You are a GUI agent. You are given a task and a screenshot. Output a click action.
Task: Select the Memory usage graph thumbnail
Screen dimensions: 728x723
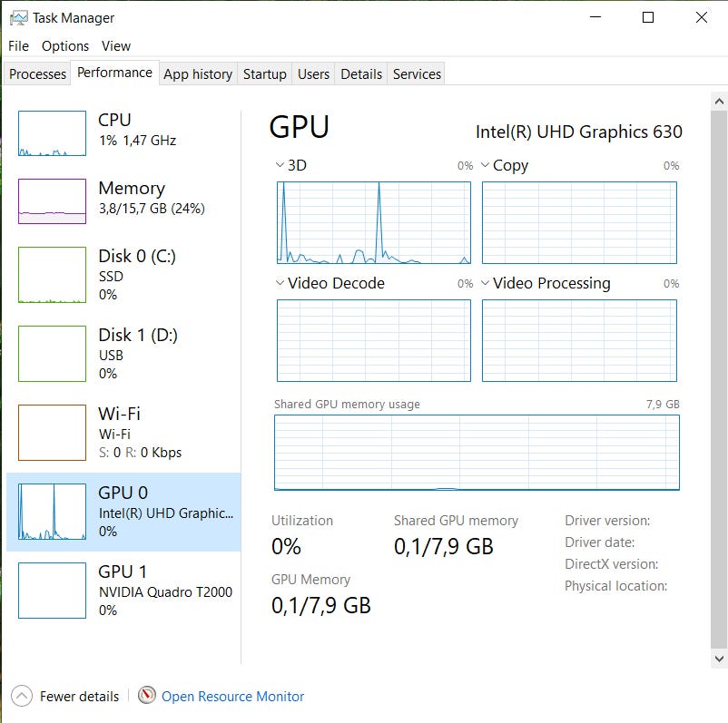(x=52, y=200)
